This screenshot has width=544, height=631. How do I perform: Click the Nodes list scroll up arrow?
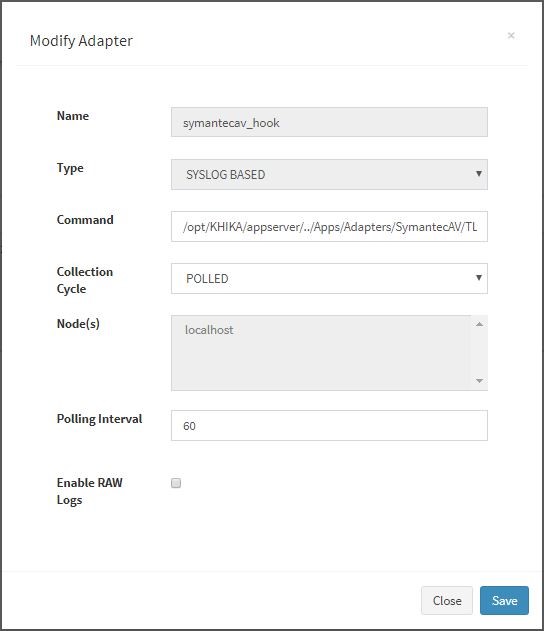point(479,324)
